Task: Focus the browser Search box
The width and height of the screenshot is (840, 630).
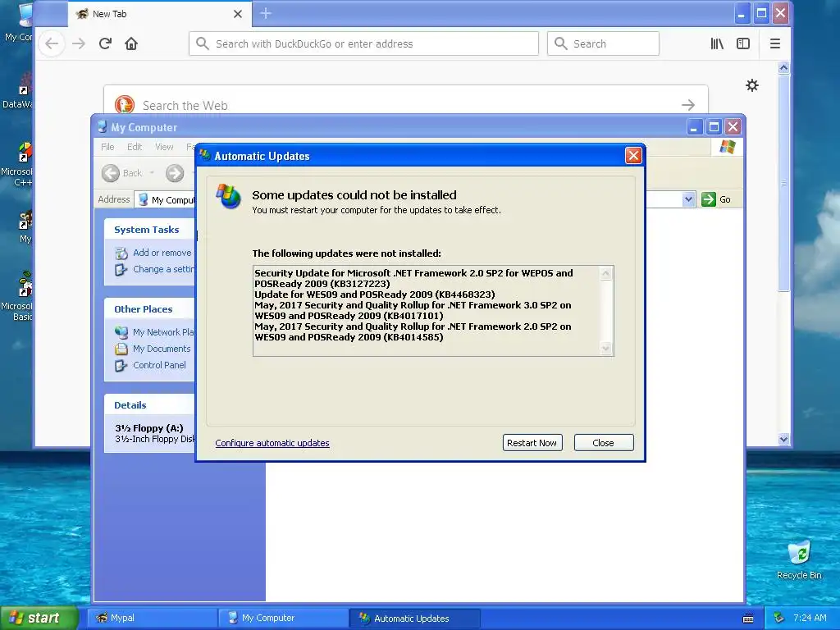Action: (x=603, y=43)
